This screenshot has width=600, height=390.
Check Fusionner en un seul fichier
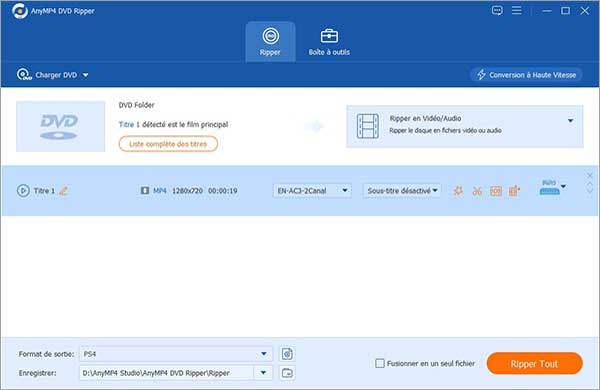click(380, 363)
